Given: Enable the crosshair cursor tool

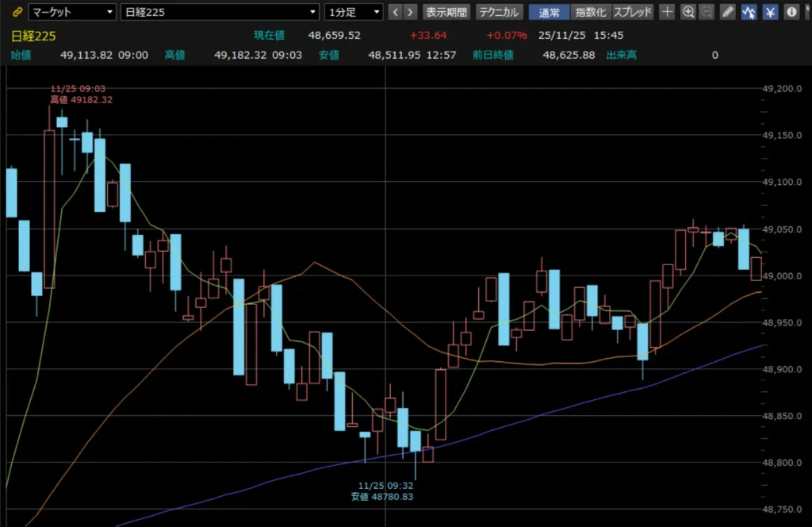Looking at the screenshot, I should 668,12.
